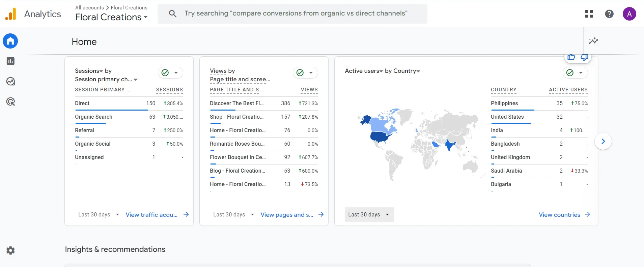Click SESSION PRIMARY column header
644x267 pixels.
coord(102,90)
